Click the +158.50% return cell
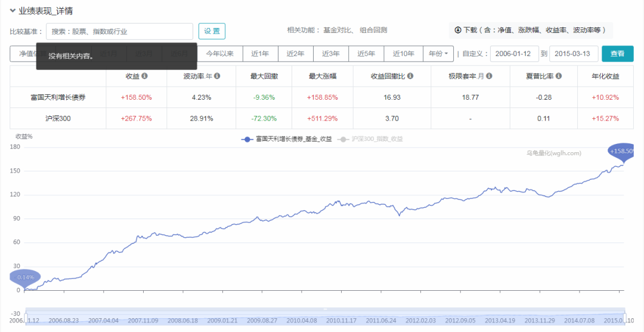This screenshot has height=332, width=644. click(x=137, y=97)
